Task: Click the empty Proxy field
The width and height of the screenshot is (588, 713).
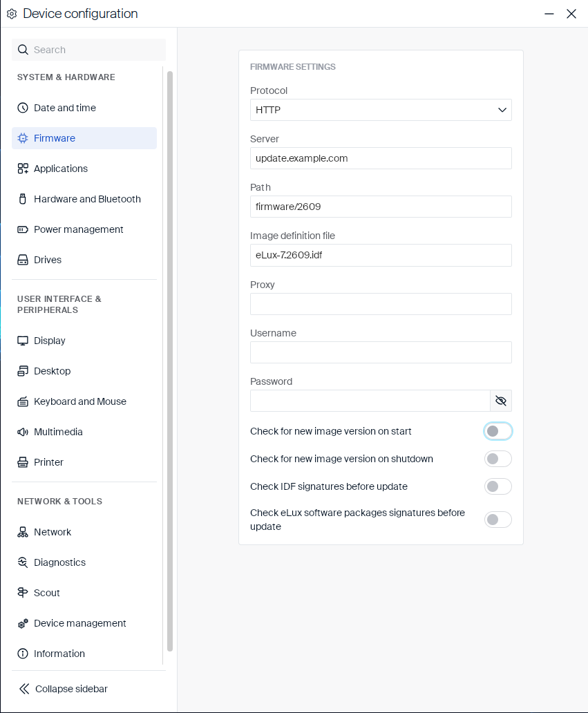Action: pos(381,304)
